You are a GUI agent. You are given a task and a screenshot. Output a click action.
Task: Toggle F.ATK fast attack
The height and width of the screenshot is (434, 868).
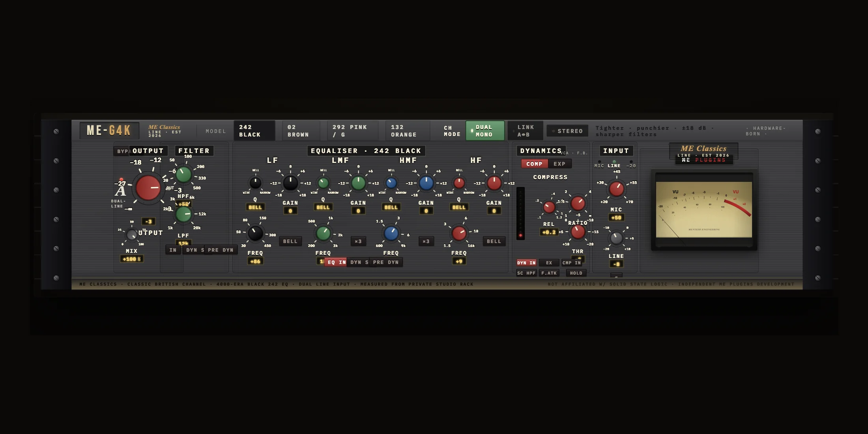click(x=549, y=273)
